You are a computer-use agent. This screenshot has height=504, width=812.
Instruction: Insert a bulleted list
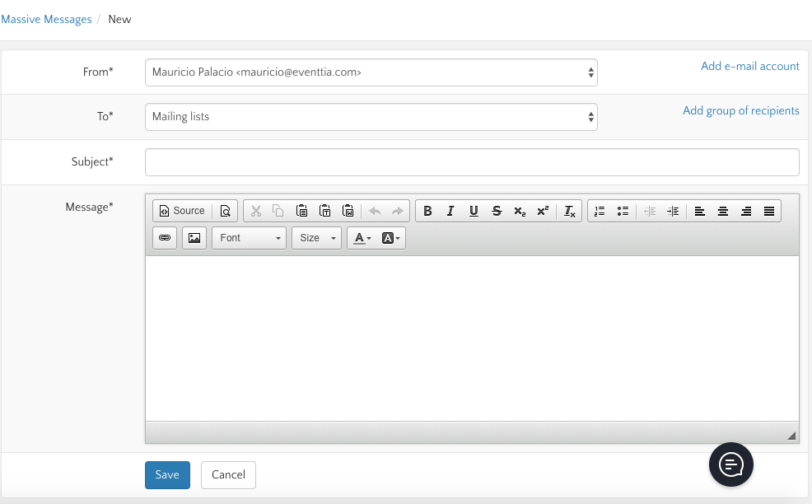pyautogui.click(x=623, y=211)
